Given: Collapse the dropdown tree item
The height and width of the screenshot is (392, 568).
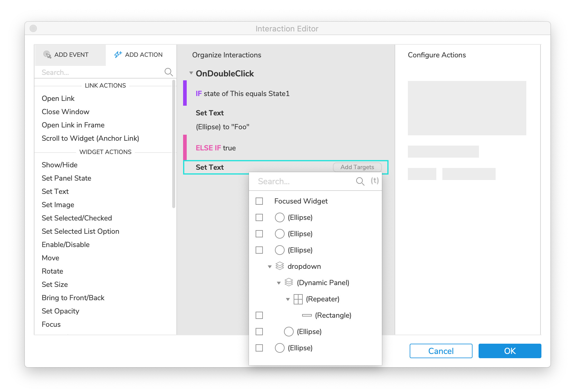Looking at the screenshot, I should click(x=269, y=266).
